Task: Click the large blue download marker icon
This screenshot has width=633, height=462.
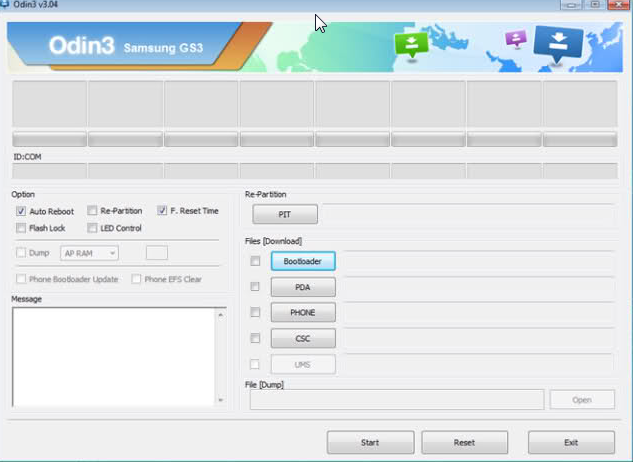Action: 558,44
